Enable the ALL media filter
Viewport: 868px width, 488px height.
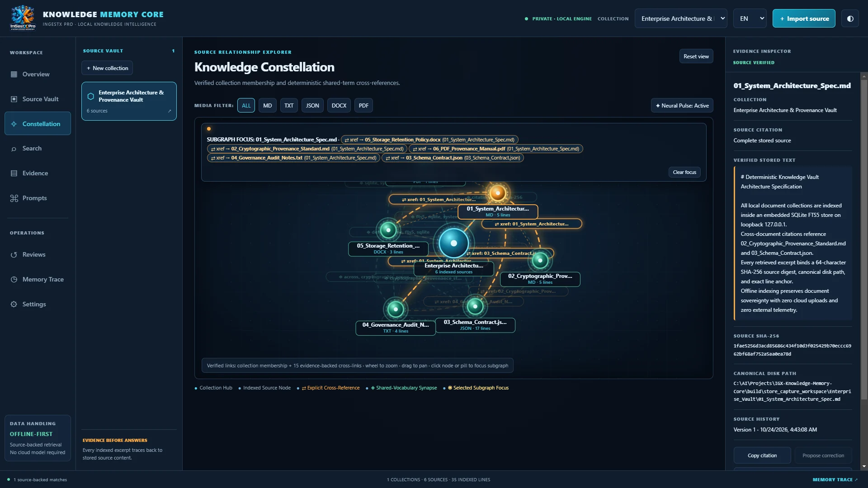click(x=246, y=105)
